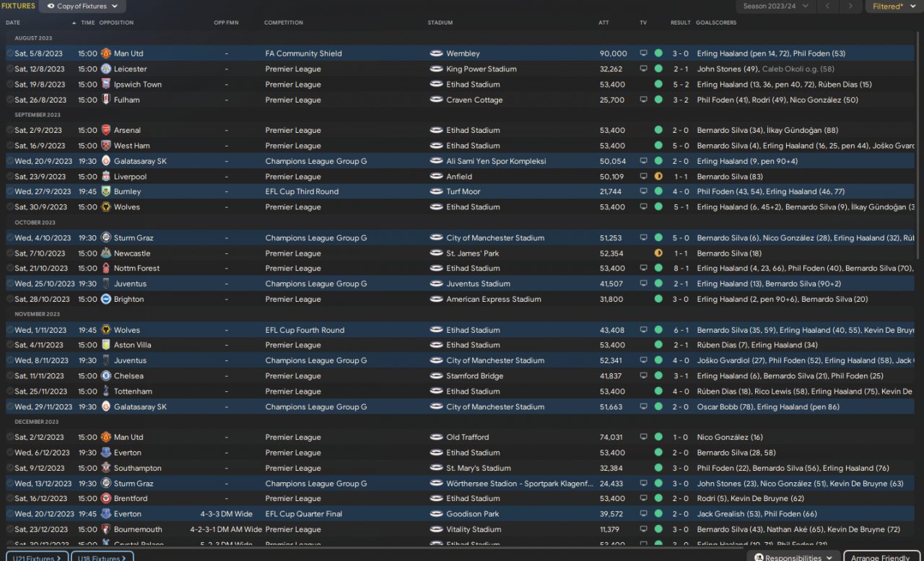
Task: Click the 8 - 1 result against Nottm Forest
Action: click(x=680, y=269)
